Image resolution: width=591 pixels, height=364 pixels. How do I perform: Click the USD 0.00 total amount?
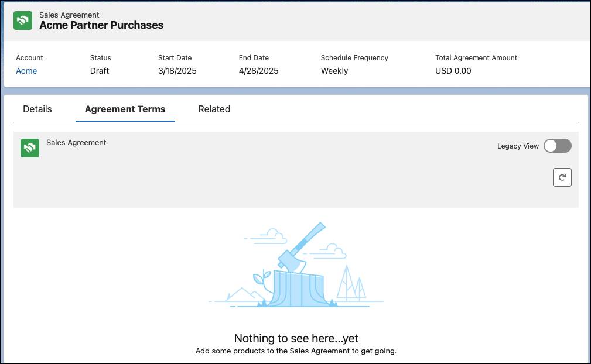tap(453, 71)
